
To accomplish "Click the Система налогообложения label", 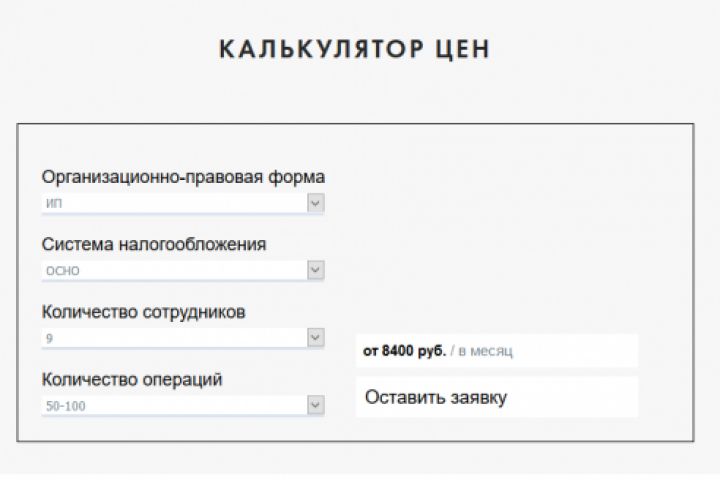I will pos(154,244).
